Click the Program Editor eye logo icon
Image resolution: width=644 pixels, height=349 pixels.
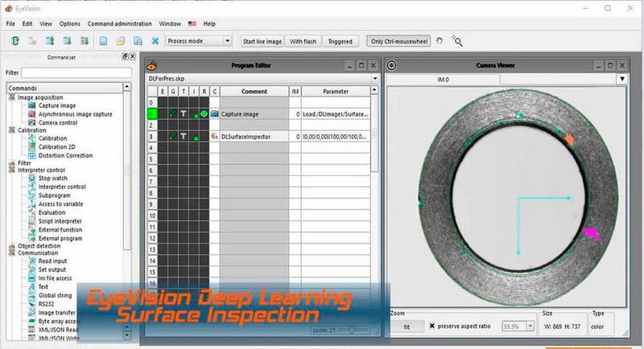pyautogui.click(x=152, y=65)
